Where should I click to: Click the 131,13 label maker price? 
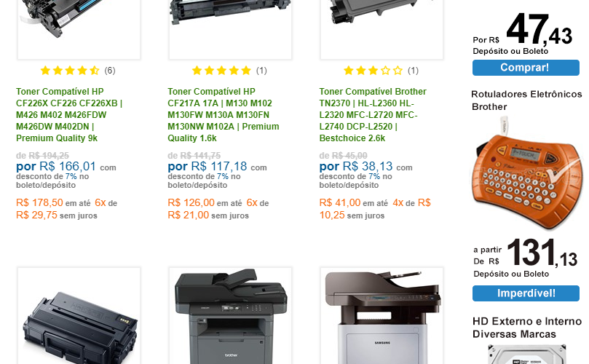pos(542,253)
